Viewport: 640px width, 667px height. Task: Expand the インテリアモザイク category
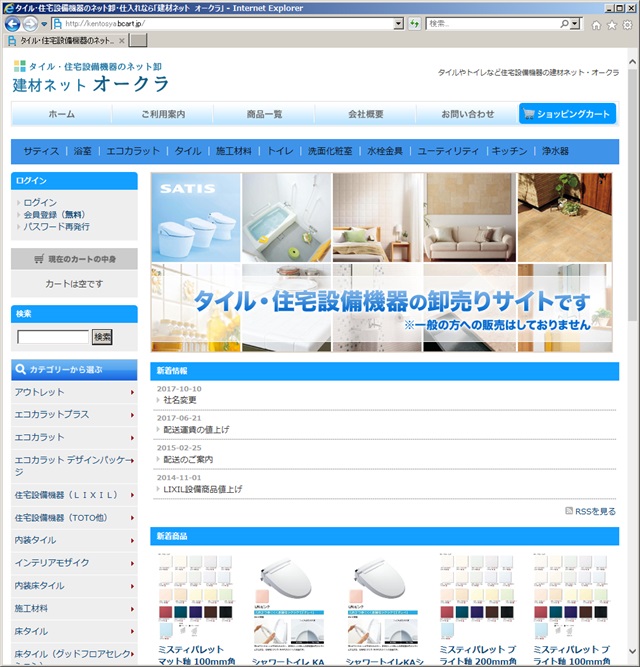coord(74,563)
